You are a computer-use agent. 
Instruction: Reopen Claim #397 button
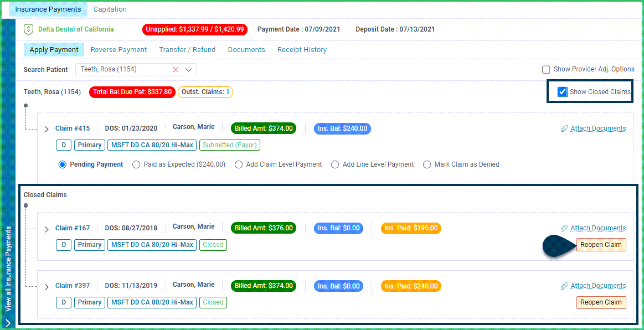click(601, 302)
